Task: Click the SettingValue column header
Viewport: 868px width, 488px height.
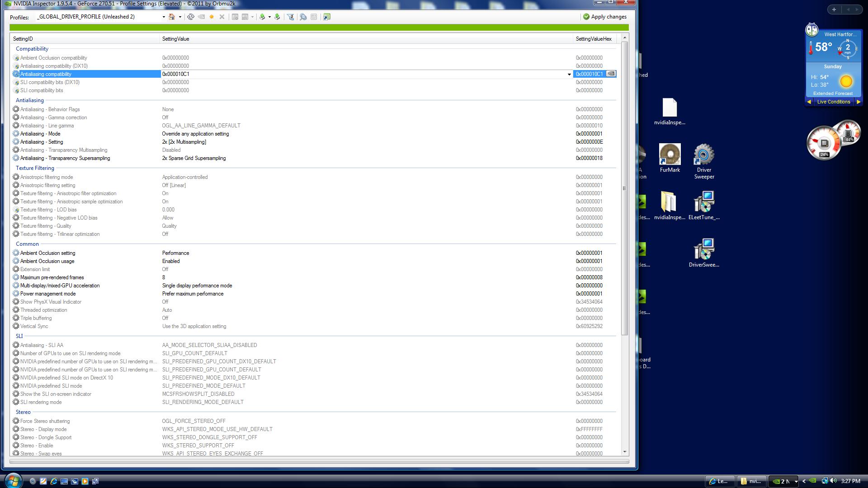Action: [x=366, y=39]
